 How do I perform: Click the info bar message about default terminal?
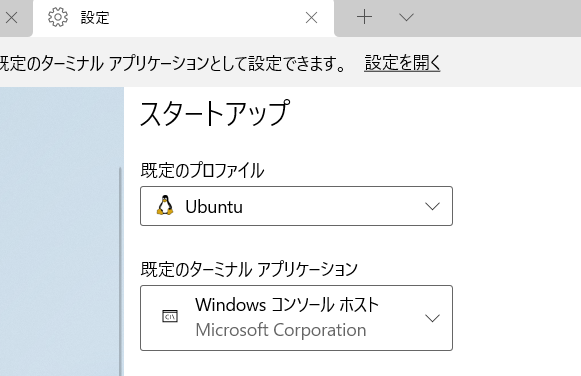pos(172,63)
